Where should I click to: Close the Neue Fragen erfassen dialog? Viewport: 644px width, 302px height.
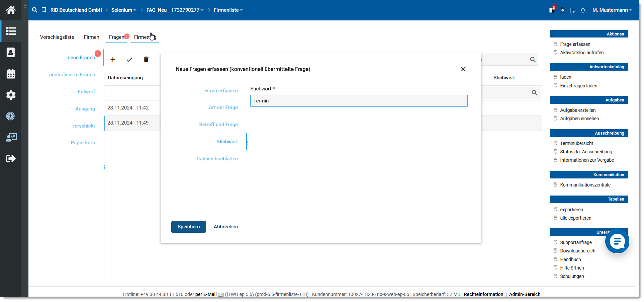[x=463, y=69]
